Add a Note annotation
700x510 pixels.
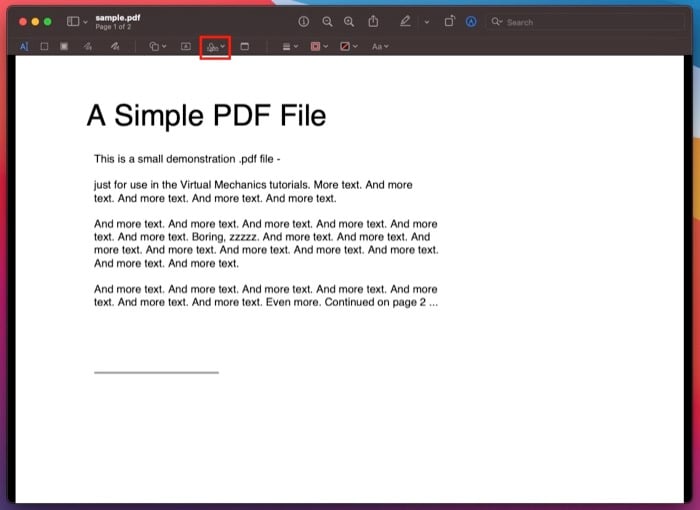245,46
